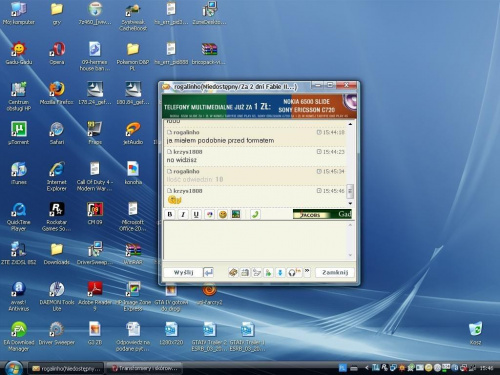Click the third icon in bottom chat toolbar
This screenshot has width=500, height=375.
256,272
